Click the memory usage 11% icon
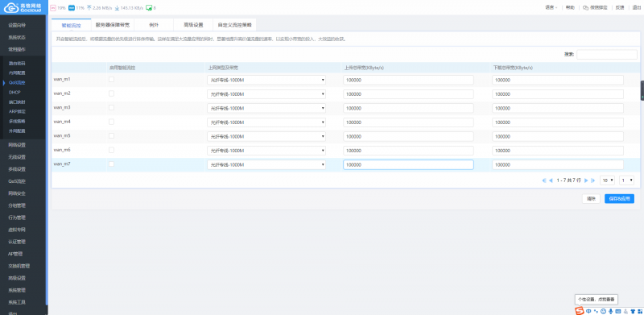 [72, 8]
